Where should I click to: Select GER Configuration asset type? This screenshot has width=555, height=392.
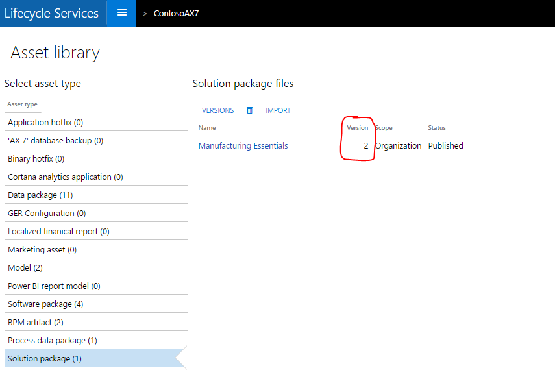[47, 214]
